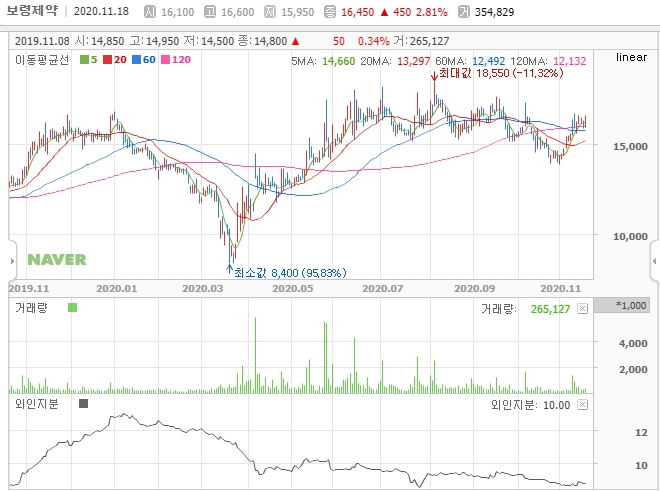The height and width of the screenshot is (491, 660).
Task: Click the 5MA value 14,660
Action: [x=338, y=61]
